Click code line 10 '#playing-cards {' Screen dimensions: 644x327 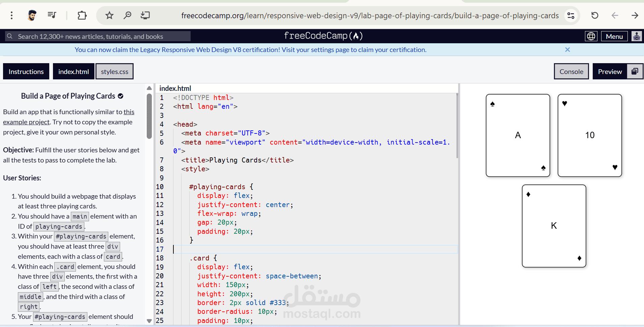(x=221, y=187)
